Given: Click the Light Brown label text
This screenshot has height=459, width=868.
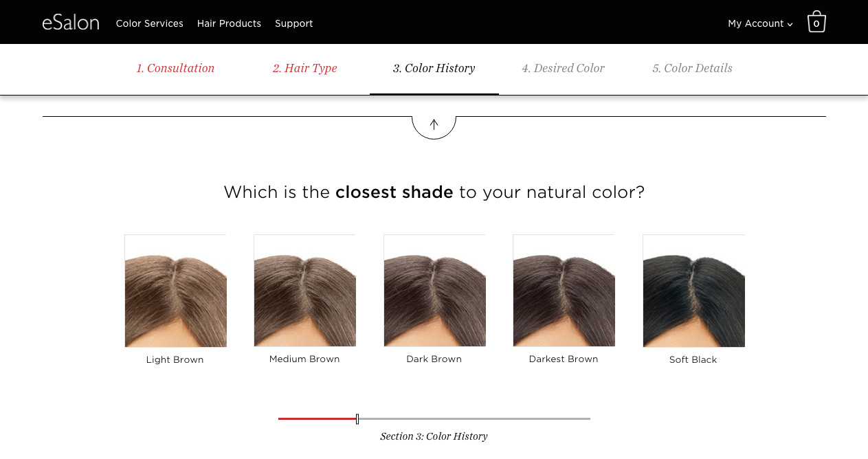Looking at the screenshot, I should point(175,360).
